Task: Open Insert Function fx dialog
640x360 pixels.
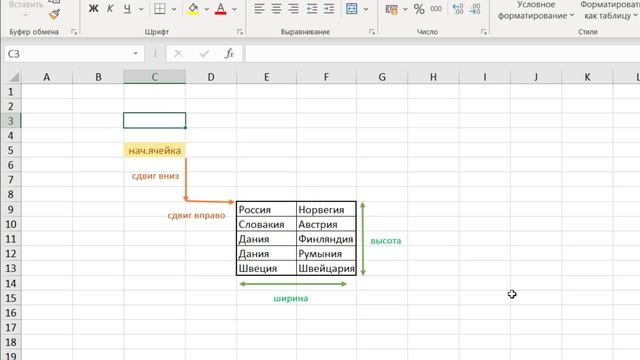Action: tap(229, 53)
